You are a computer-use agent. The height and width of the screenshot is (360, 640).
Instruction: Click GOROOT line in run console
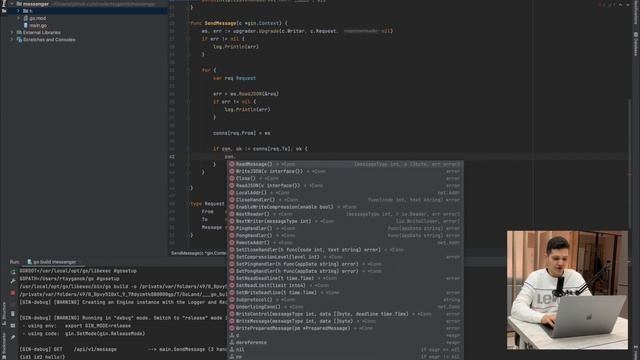coord(78,271)
